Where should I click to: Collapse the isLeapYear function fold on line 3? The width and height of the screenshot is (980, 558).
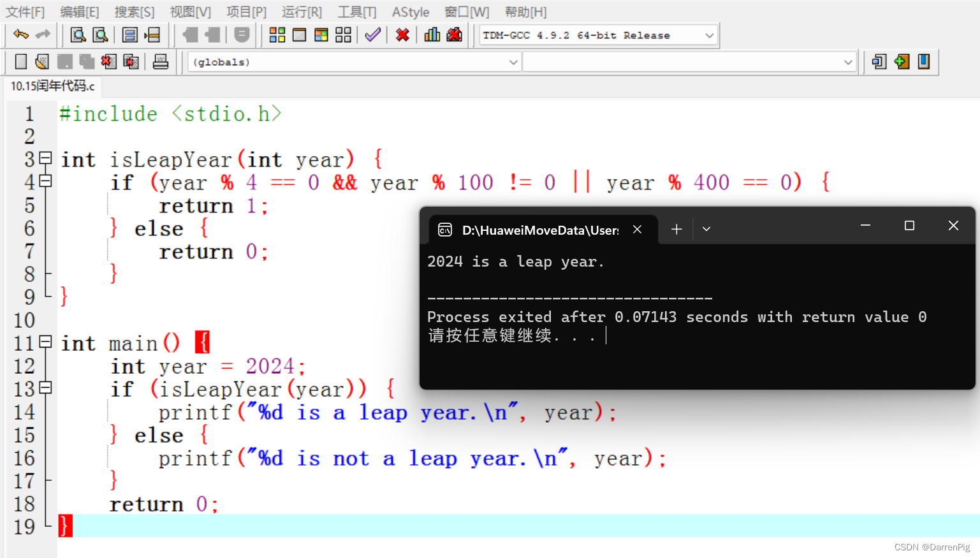tap(45, 158)
